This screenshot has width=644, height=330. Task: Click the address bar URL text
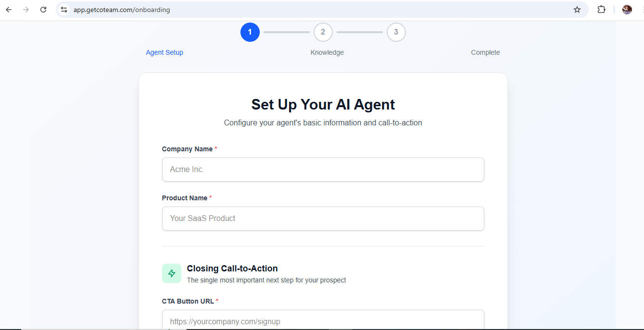[122, 10]
